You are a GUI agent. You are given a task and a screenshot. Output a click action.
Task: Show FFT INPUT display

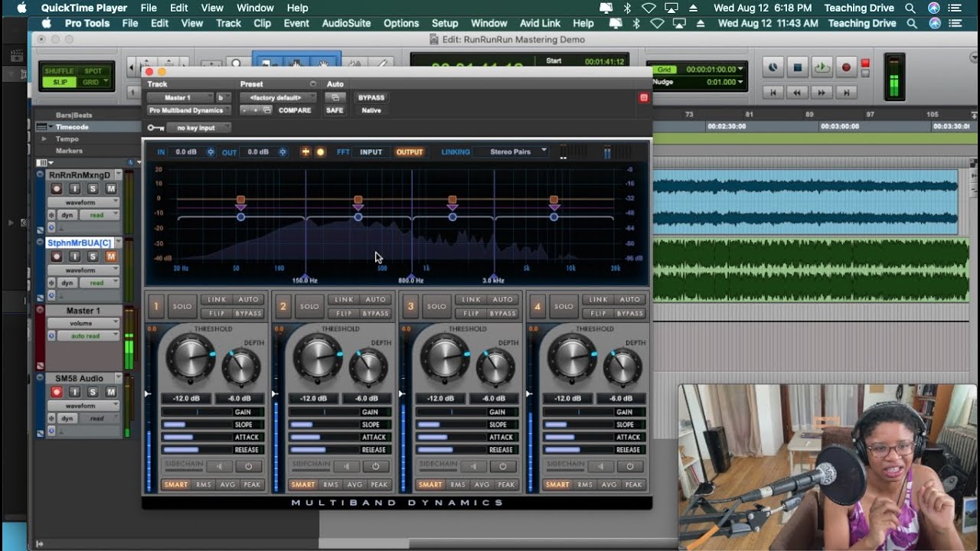click(371, 152)
